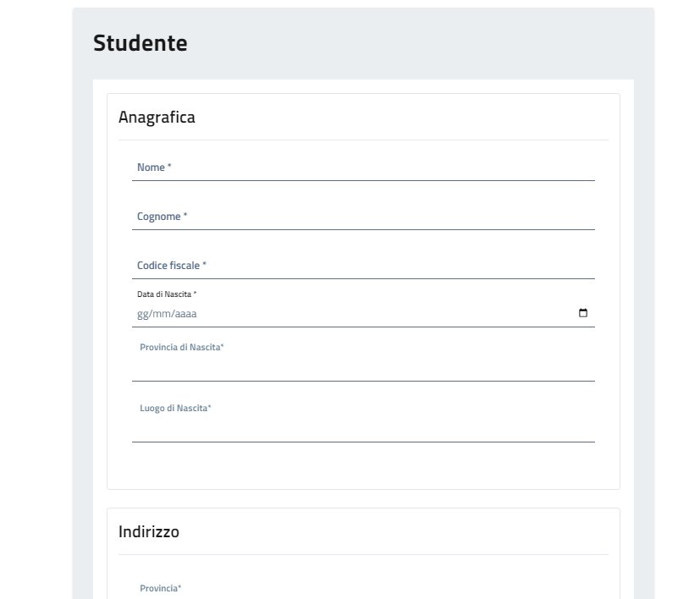This screenshot has width=700, height=599.
Task: Click the Anagrafica section title
Action: point(157,118)
